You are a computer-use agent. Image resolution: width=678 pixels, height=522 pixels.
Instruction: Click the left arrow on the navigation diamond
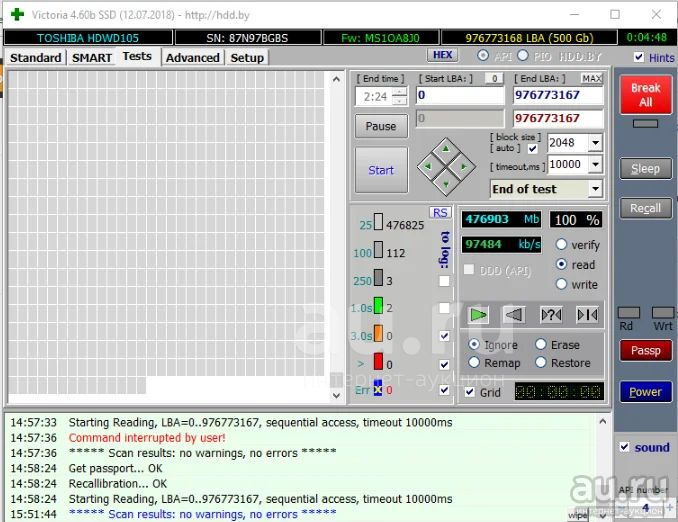click(428, 167)
